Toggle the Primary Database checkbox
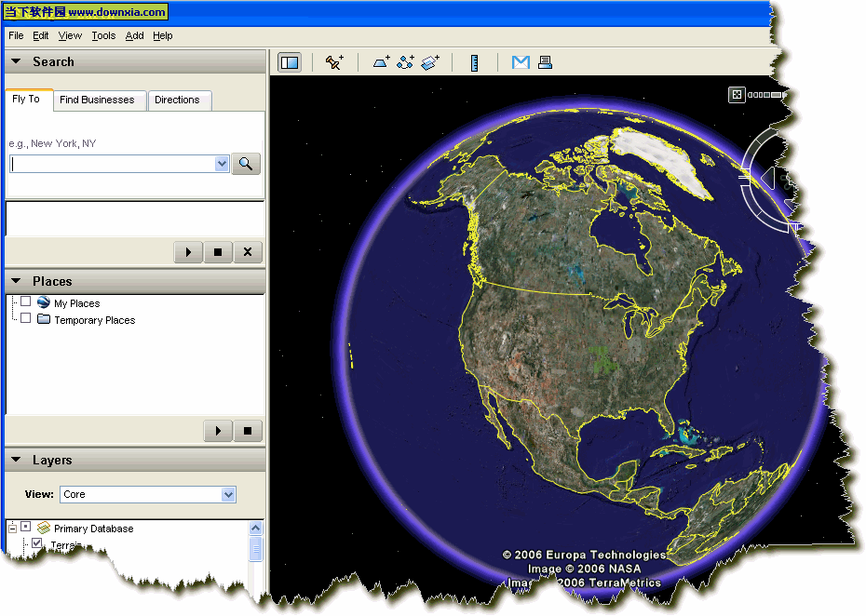The width and height of the screenshot is (866, 616). pos(26,528)
